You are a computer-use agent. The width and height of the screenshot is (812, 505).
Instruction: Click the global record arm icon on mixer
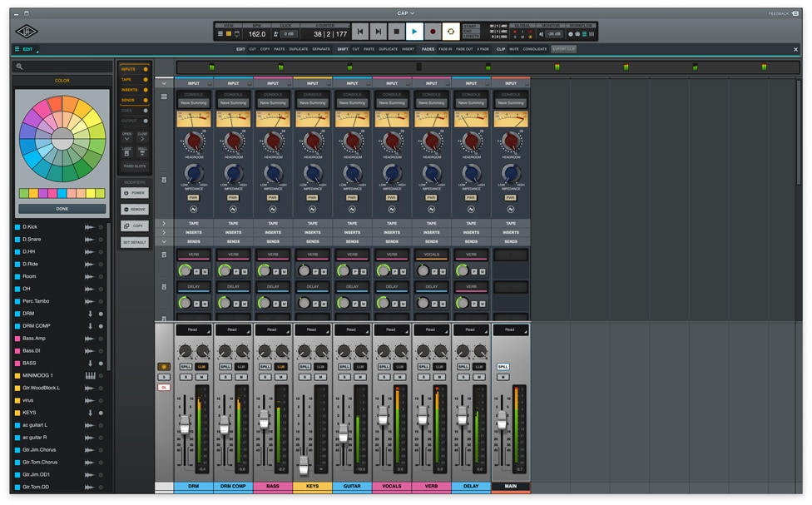coord(164,367)
